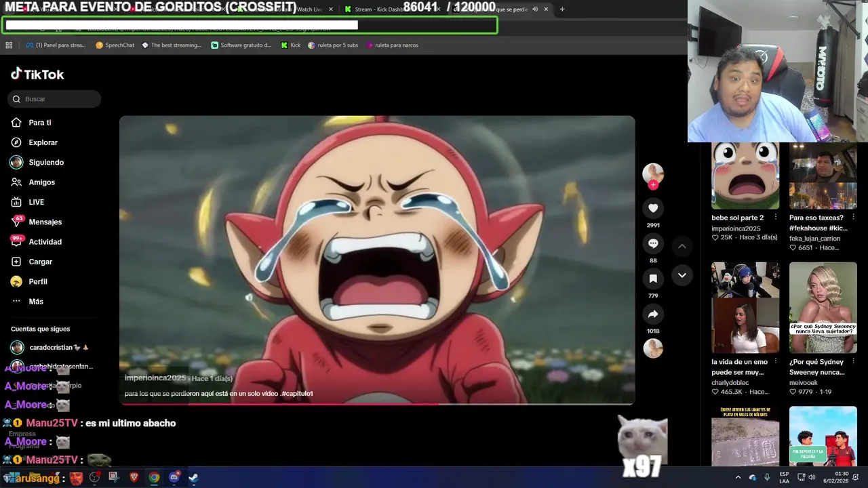The height and width of the screenshot is (488, 868).
Task: Open meivooek author link
Action: pos(804,382)
